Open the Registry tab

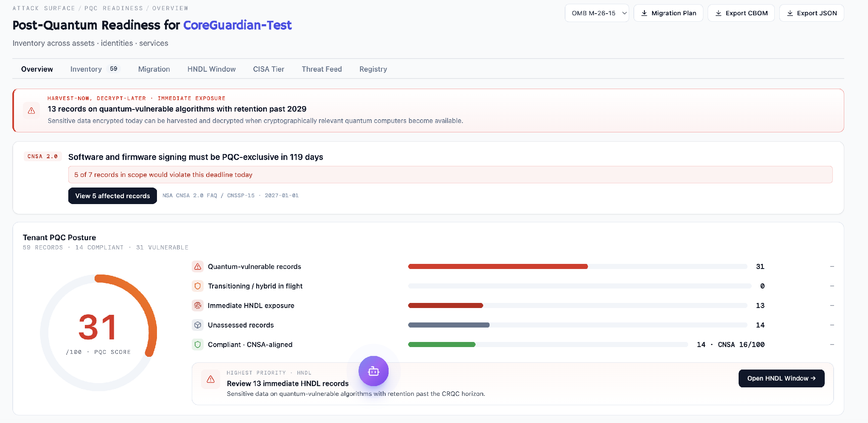[x=373, y=69]
